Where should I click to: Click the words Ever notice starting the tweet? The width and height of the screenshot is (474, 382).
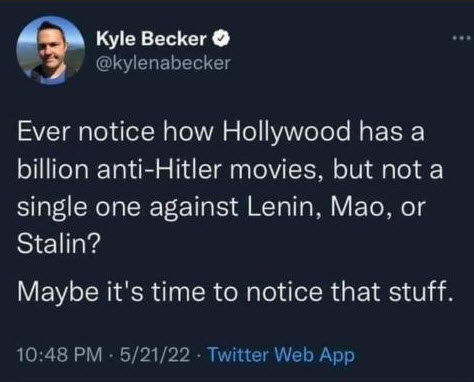pyautogui.click(x=86, y=131)
